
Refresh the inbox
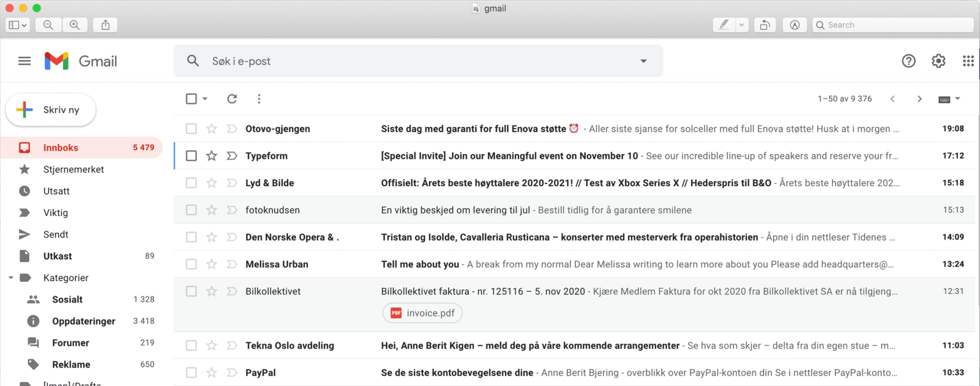232,99
